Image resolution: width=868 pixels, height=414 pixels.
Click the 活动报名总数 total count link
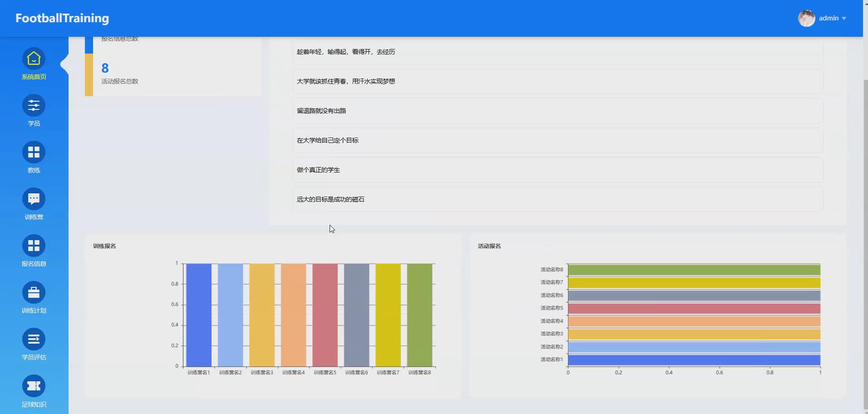coord(119,81)
